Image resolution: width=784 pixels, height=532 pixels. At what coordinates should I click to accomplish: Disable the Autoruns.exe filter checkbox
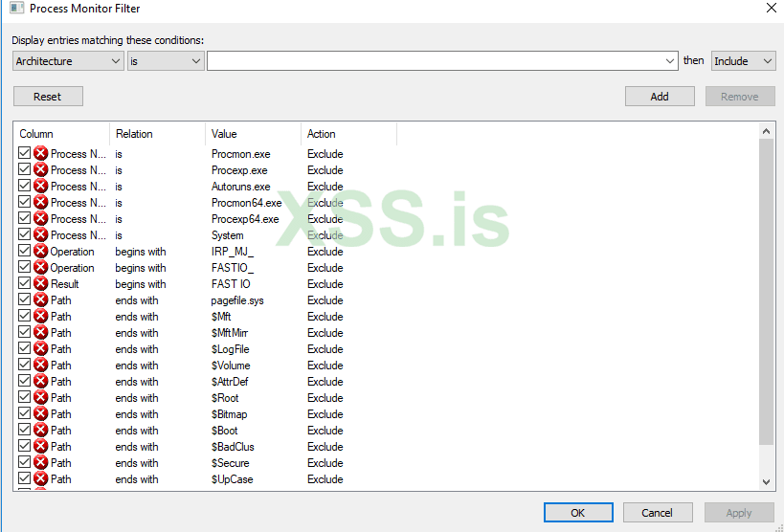pyautogui.click(x=24, y=185)
